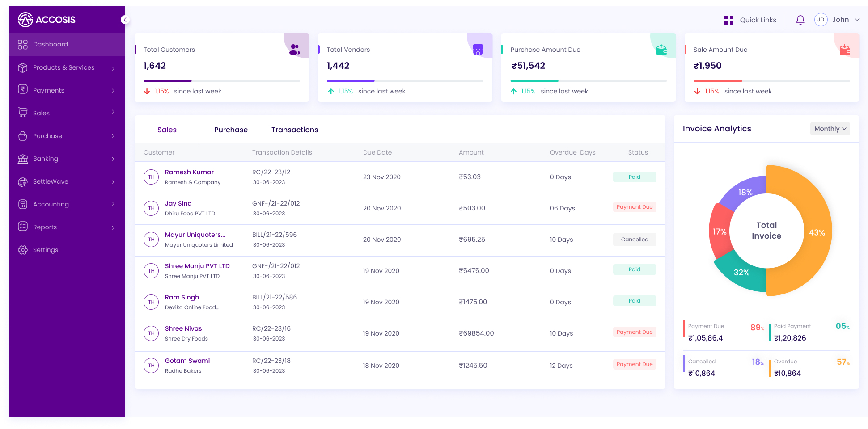This screenshot has height=429, width=868.
Task: Open Dashboard in the sidebar
Action: click(x=67, y=44)
